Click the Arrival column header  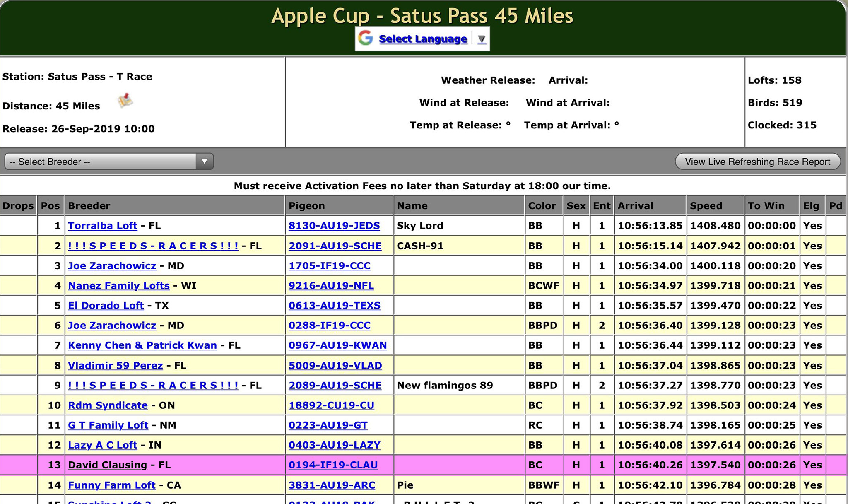pyautogui.click(x=635, y=206)
